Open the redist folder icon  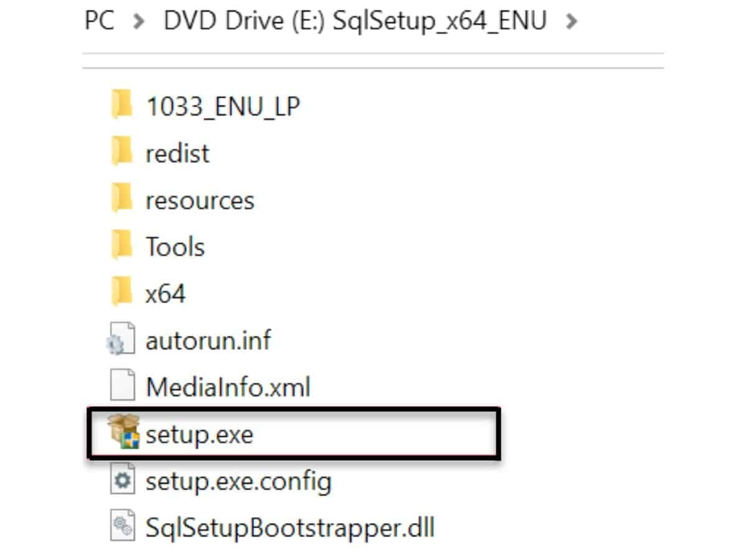(122, 151)
